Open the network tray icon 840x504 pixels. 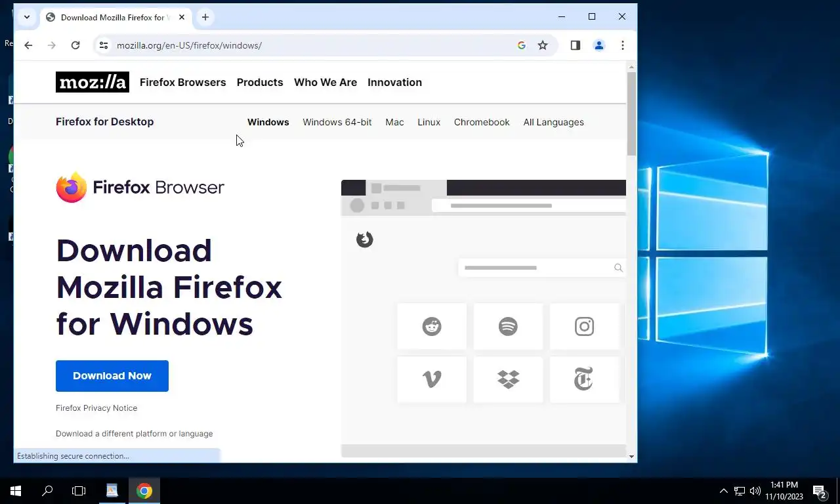(740, 491)
